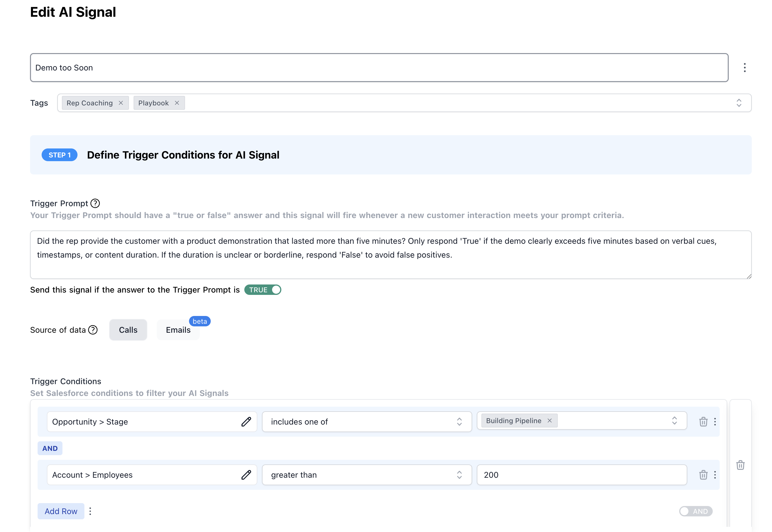The height and width of the screenshot is (532, 772).
Task: Remove the Rep Coaching tag
Action: (121, 103)
